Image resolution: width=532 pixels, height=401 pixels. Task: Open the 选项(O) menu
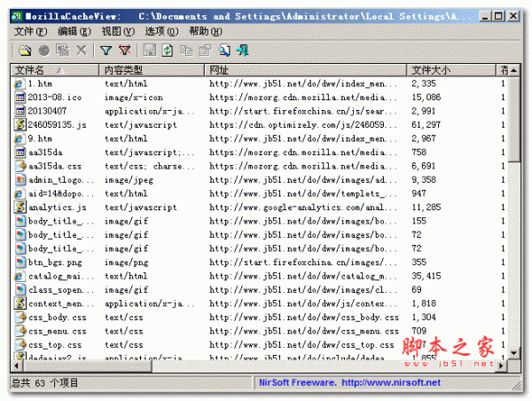[162, 32]
